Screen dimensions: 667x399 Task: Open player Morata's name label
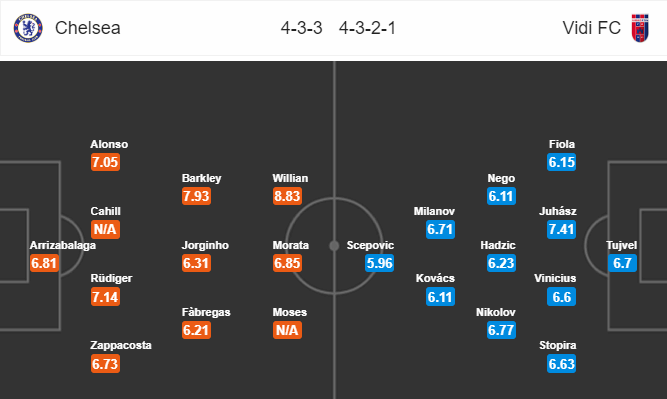(291, 245)
